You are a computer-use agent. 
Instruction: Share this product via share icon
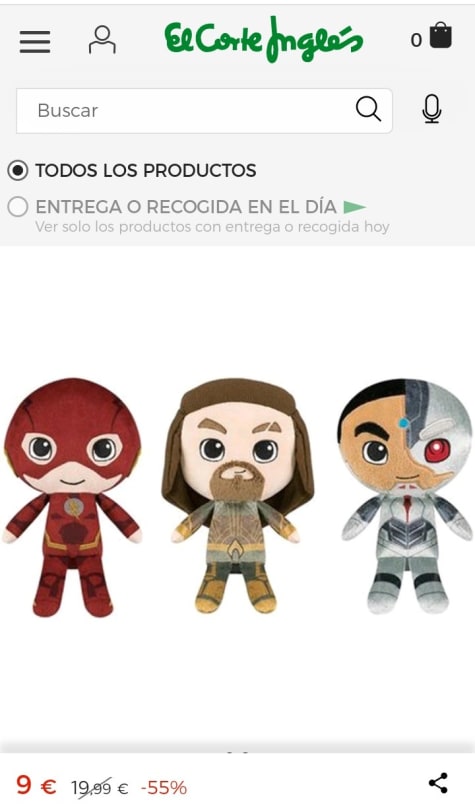point(439,783)
